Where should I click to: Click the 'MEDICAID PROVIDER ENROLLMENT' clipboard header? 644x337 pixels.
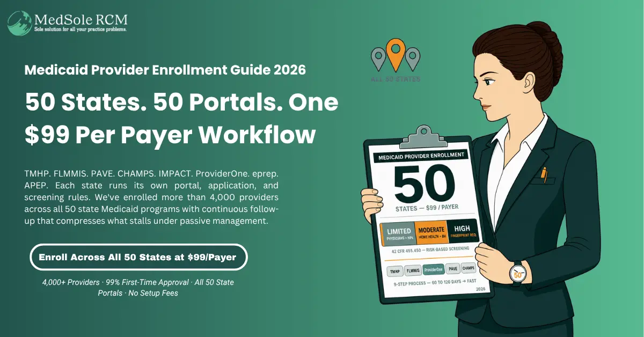point(420,156)
